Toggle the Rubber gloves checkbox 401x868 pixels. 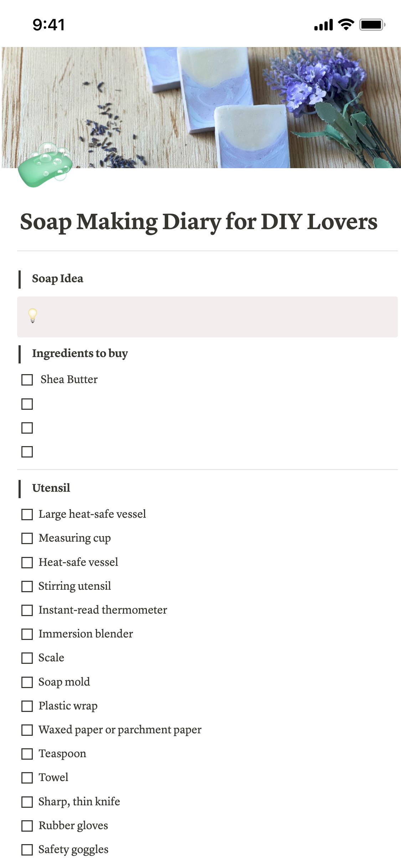click(27, 826)
